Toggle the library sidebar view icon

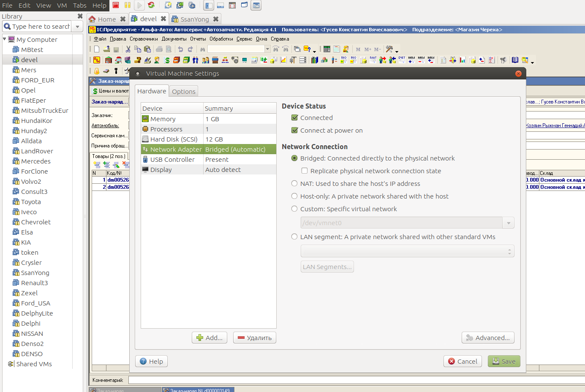point(209,5)
